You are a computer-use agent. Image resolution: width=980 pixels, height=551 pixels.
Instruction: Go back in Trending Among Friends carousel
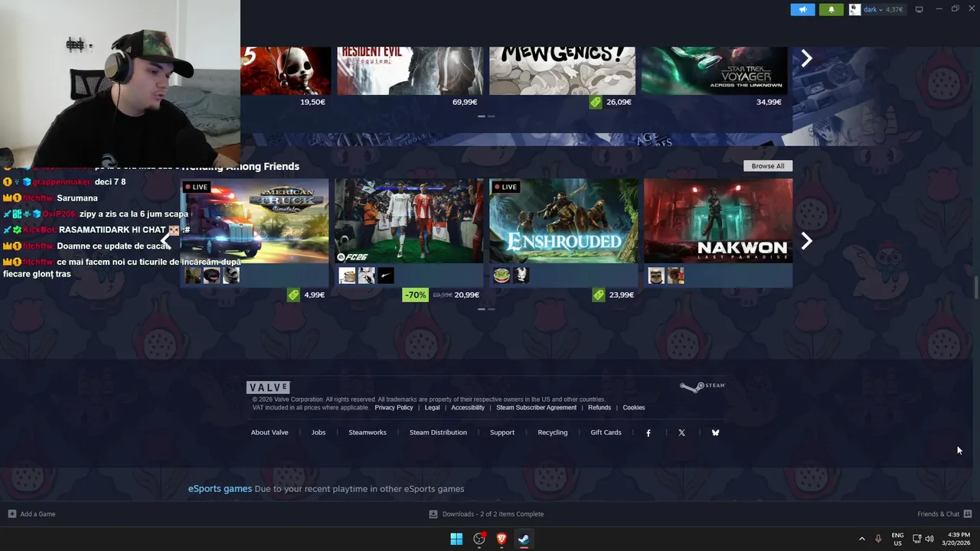coord(165,241)
